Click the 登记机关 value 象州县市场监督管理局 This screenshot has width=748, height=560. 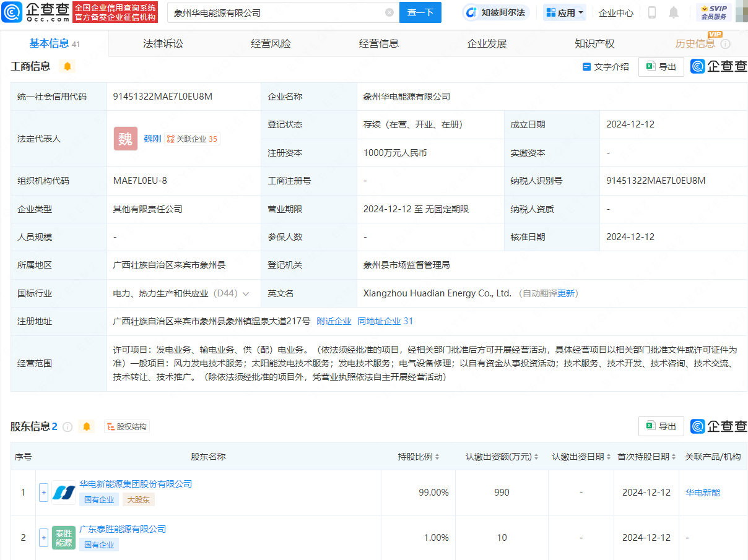click(x=407, y=265)
